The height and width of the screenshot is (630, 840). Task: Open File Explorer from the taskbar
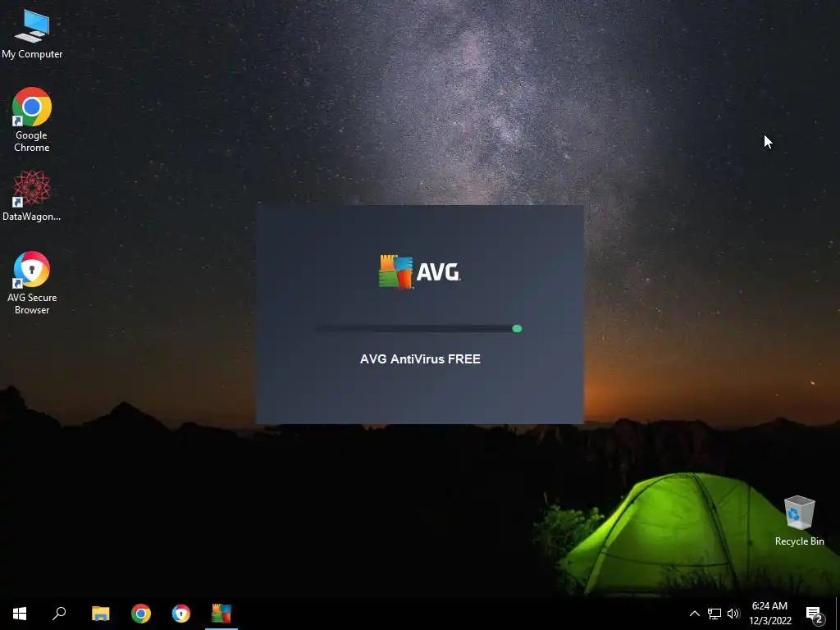click(100, 614)
